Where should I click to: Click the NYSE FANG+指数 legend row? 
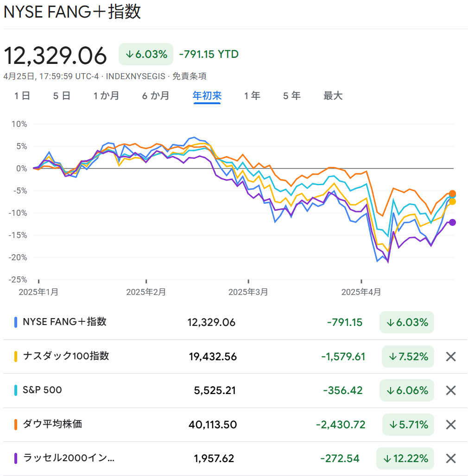(65, 322)
